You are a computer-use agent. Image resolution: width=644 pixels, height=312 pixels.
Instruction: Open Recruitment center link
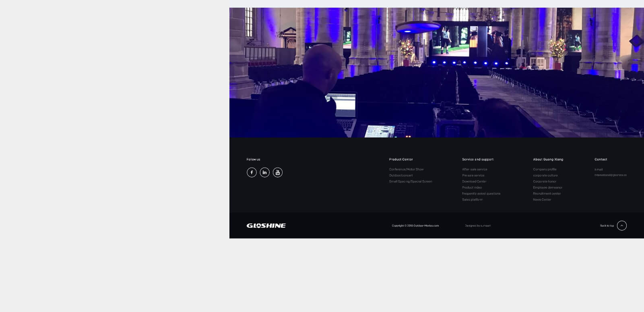pyautogui.click(x=547, y=193)
